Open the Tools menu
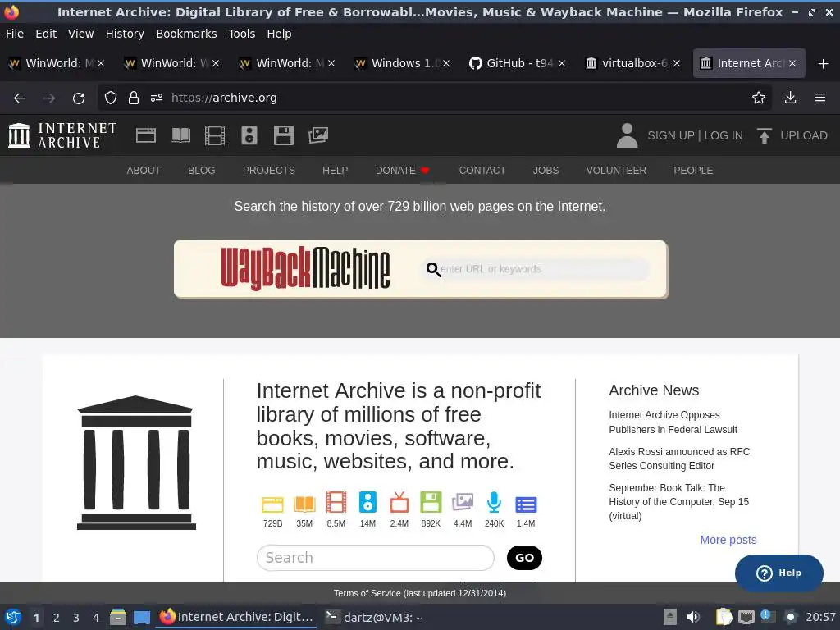The width and height of the screenshot is (840, 630). click(x=242, y=34)
